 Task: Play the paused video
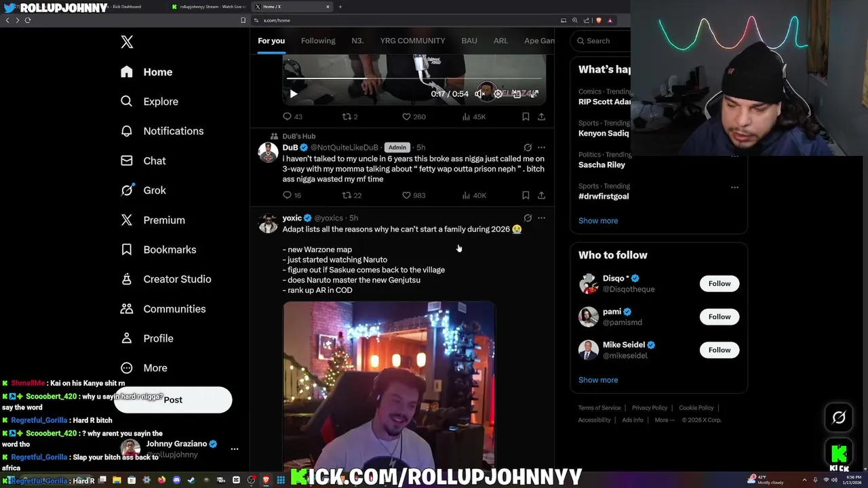coord(294,94)
